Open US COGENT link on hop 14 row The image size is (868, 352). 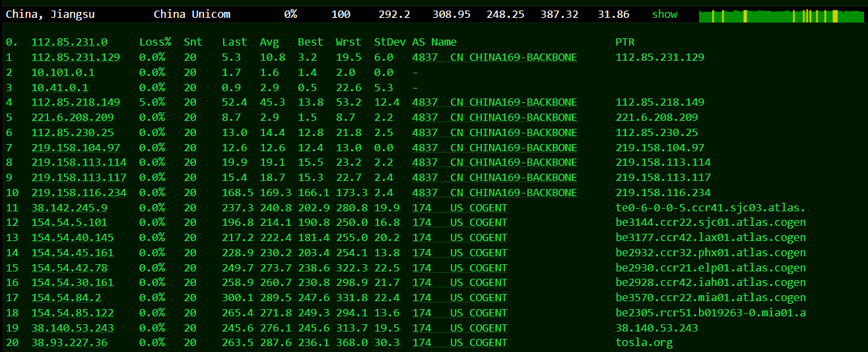(x=479, y=253)
